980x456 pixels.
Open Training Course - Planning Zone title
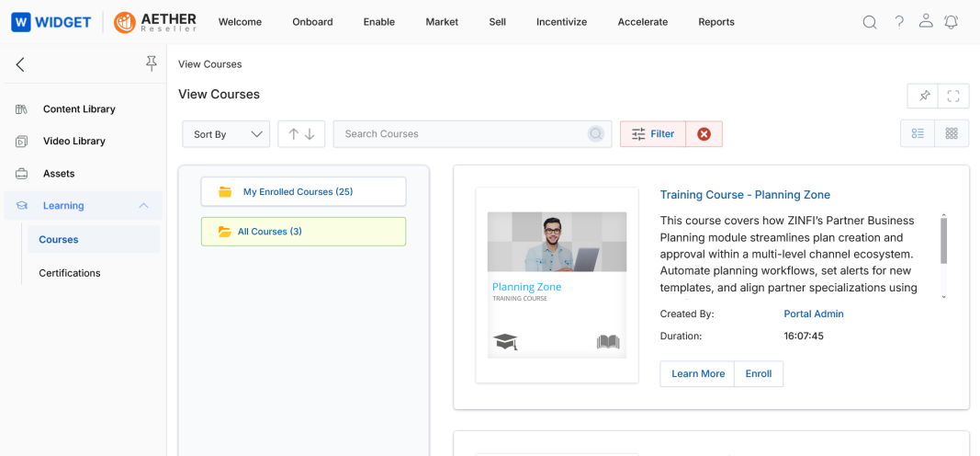745,195
